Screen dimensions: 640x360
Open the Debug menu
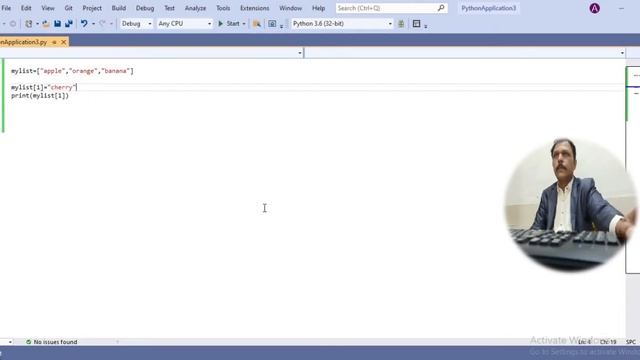coord(145,8)
